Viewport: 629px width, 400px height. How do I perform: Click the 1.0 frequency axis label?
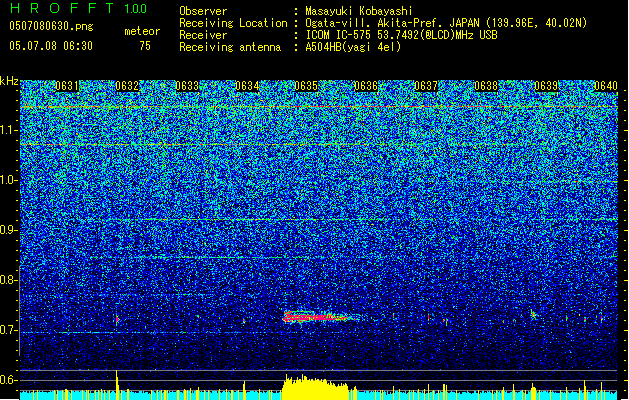click(9, 180)
